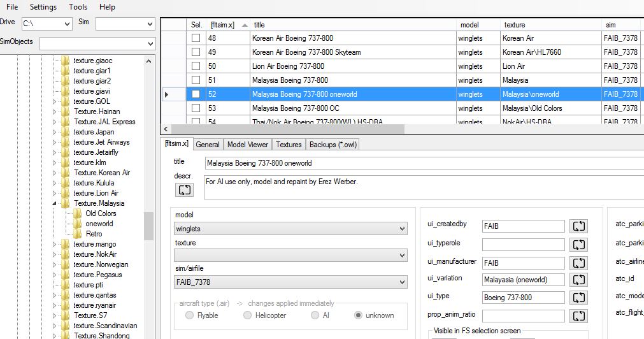The width and height of the screenshot is (644, 339).
Task: Click the reset icon next to ui_type
Action: (578, 298)
